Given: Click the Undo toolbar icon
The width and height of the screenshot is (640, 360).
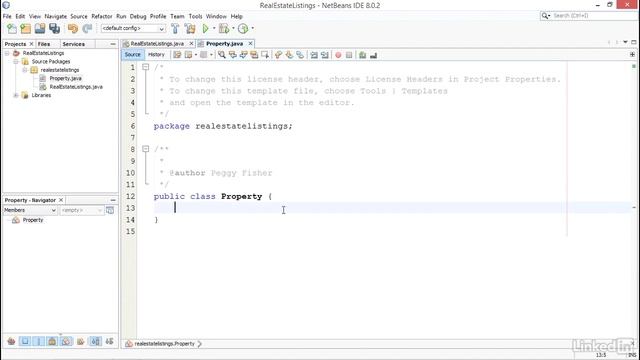Looking at the screenshot, I should point(73,29).
